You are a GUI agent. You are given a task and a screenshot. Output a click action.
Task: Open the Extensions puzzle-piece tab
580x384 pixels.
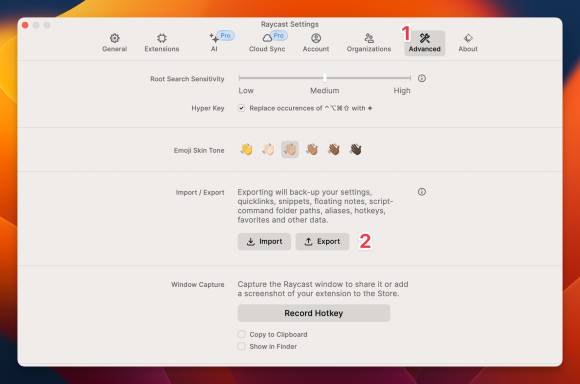[162, 43]
